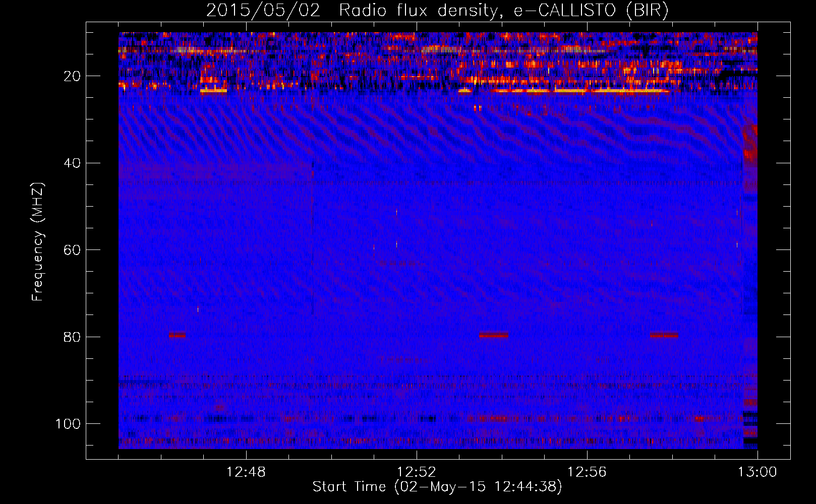
Task: Click the date "2015/05/02" in the title
Action: [263, 11]
